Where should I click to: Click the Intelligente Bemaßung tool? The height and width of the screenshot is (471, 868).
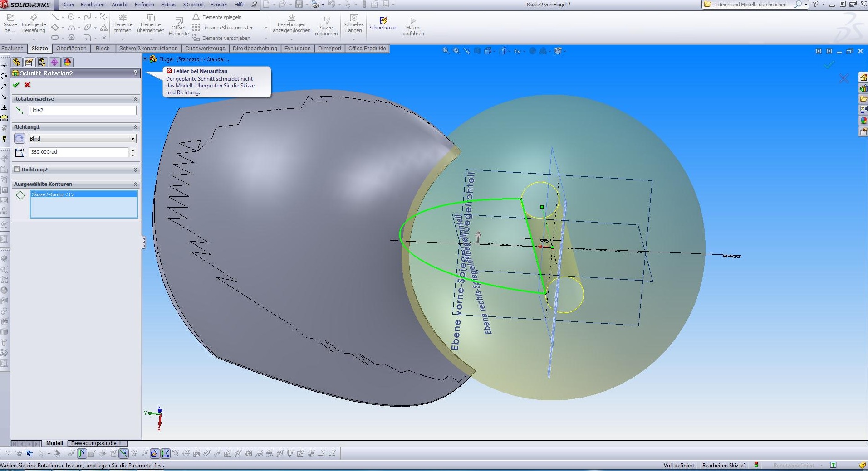pos(33,24)
